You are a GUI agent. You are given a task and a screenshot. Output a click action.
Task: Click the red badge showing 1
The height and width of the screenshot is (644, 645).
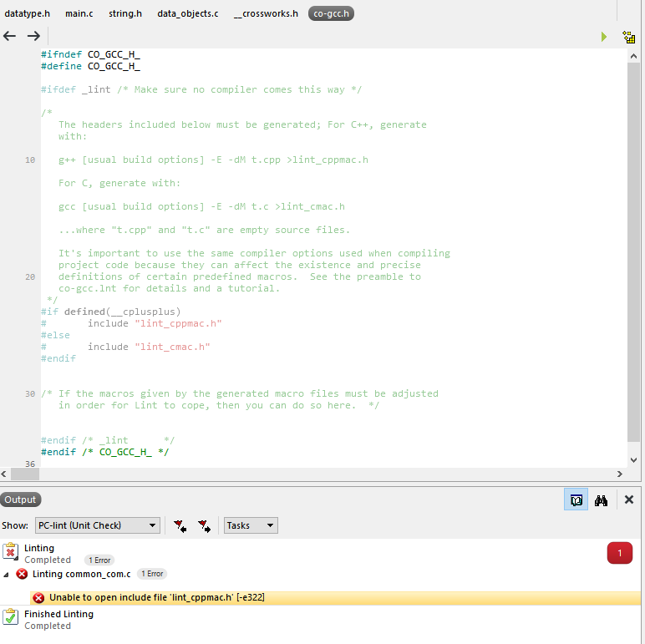(619, 553)
